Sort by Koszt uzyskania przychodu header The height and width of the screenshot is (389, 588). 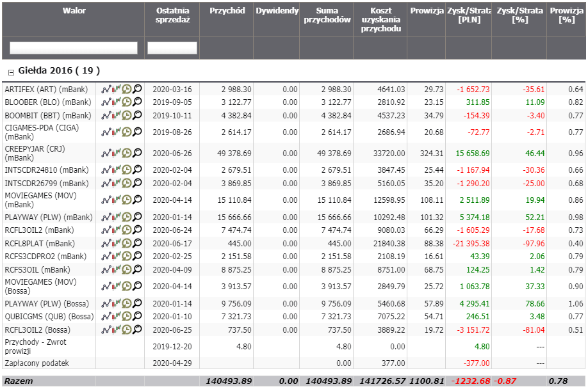(381, 19)
